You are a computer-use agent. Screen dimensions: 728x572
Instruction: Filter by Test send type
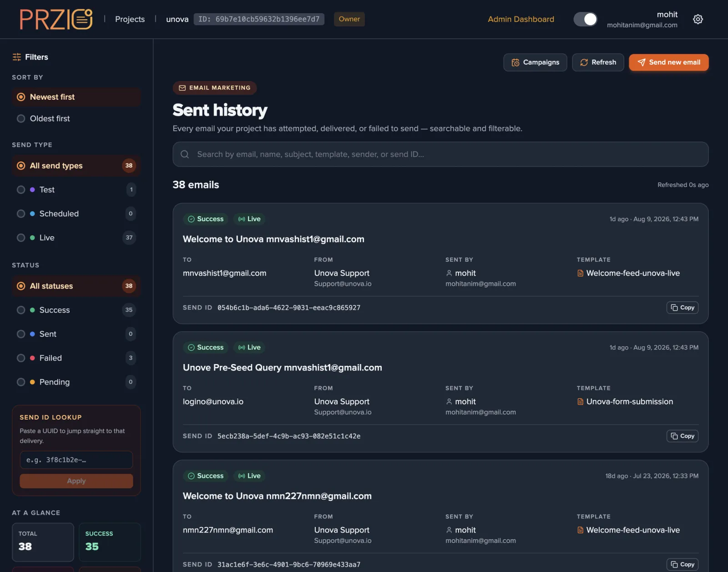[x=76, y=190]
